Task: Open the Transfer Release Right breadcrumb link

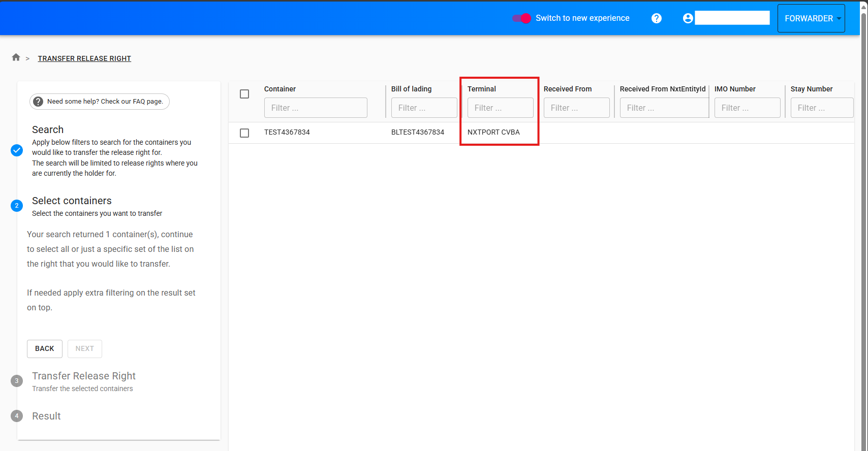Action: coord(84,58)
